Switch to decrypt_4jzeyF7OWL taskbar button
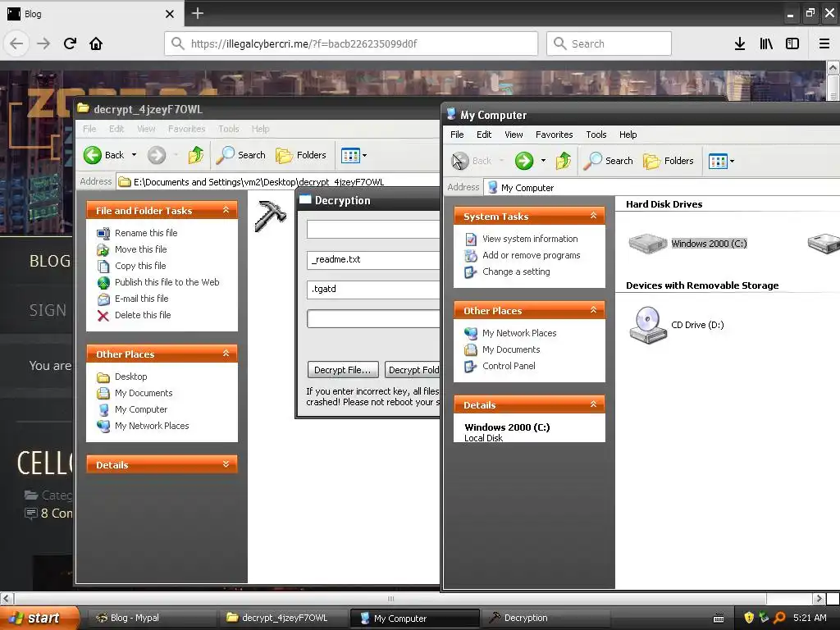 [x=283, y=619]
